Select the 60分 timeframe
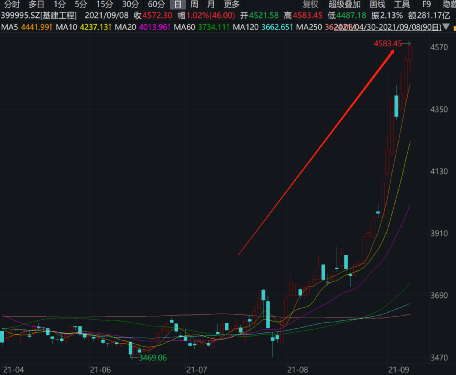Image resolution: width=456 pixels, height=375 pixels. click(x=156, y=4)
